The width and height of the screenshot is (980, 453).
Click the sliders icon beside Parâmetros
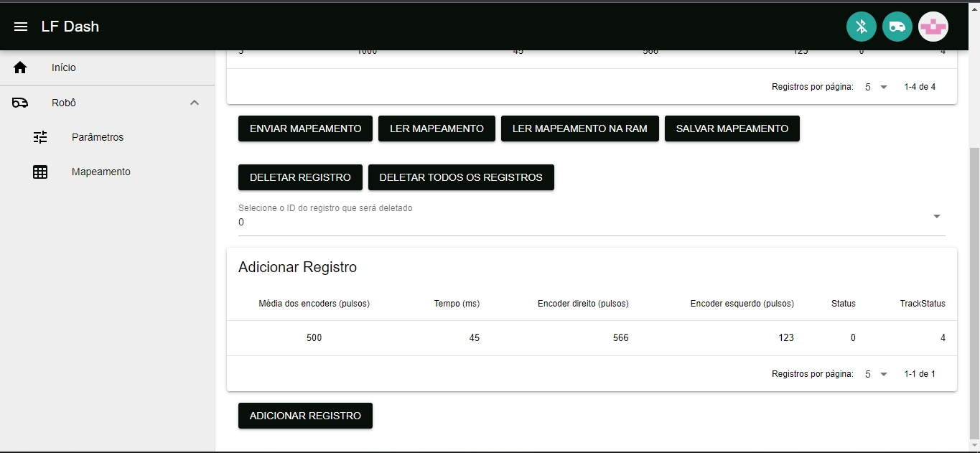coord(40,137)
